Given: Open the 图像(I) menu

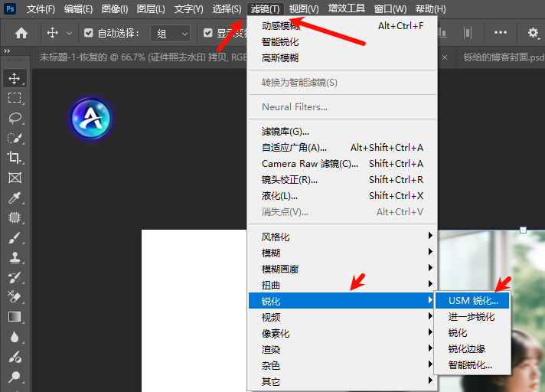Looking at the screenshot, I should (x=115, y=8).
